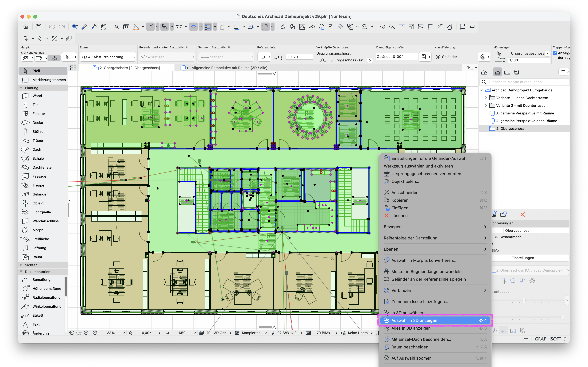Image resolution: width=588 pixels, height=367 pixels.
Task: Click the slider thumb under the -rentpause label
Action: (x=524, y=300)
